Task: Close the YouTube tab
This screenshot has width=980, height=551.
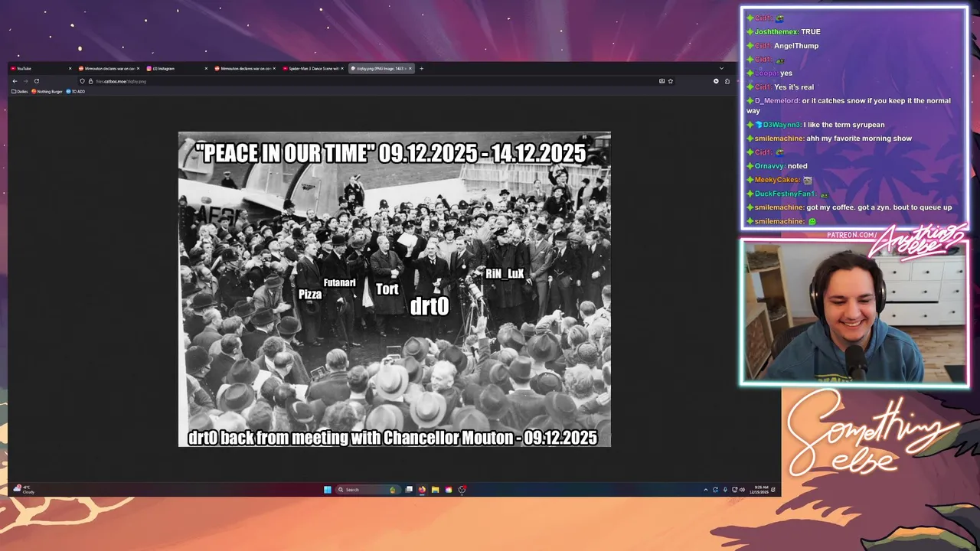Action: point(70,68)
